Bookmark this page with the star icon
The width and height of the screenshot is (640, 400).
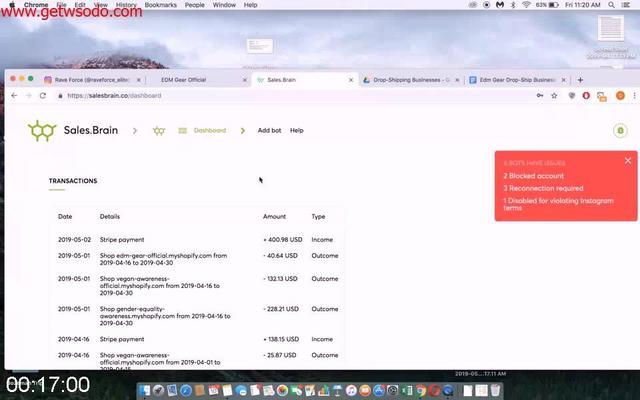(554, 96)
